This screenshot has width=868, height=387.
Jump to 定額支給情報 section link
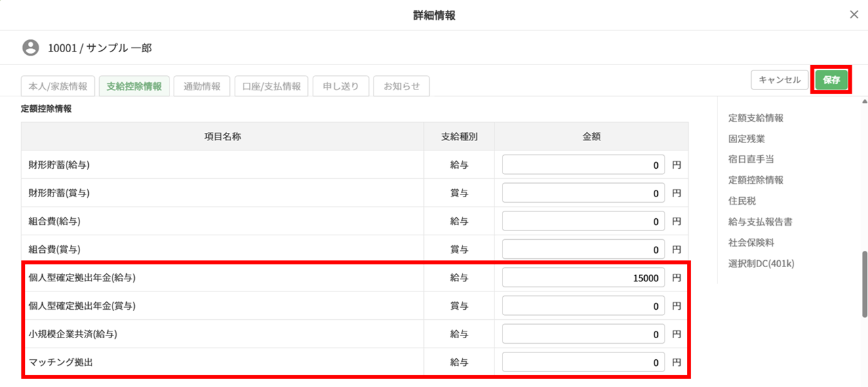point(755,118)
